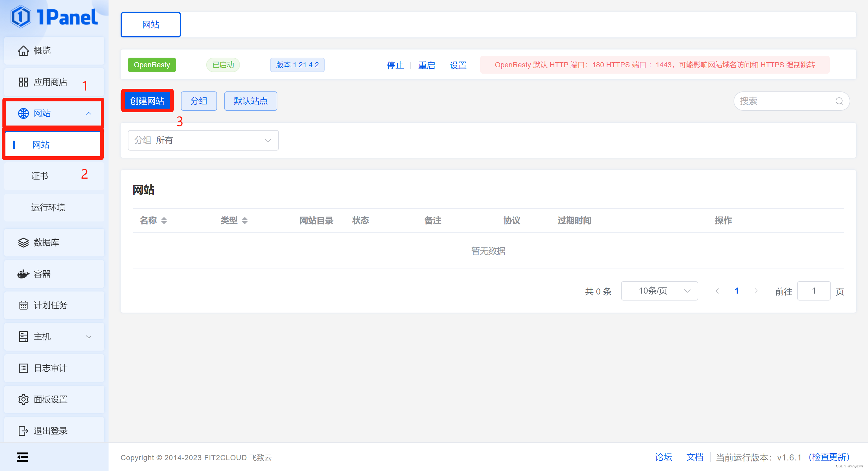Click the OpenResty port warning message
Screen dimensions: 868x471
click(x=655, y=65)
